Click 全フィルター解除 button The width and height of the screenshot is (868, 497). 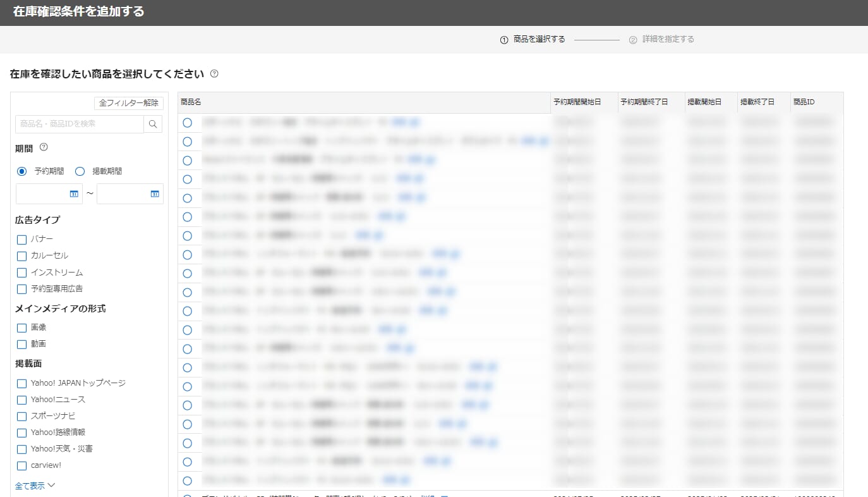click(x=129, y=103)
